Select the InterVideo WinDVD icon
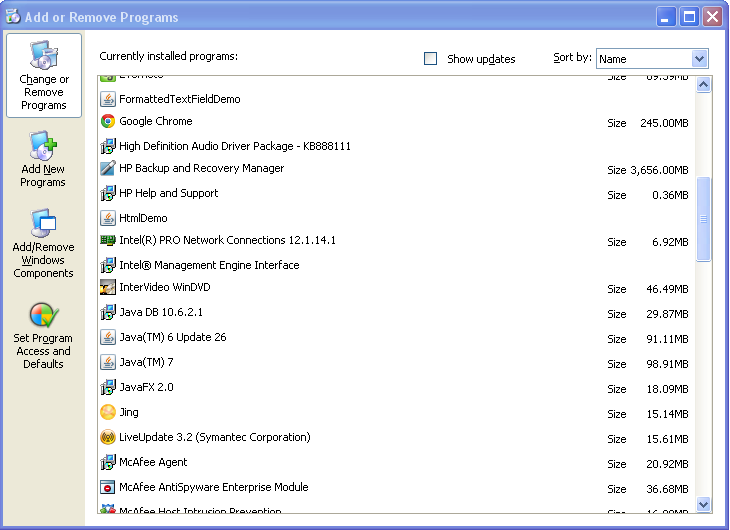 (x=108, y=288)
